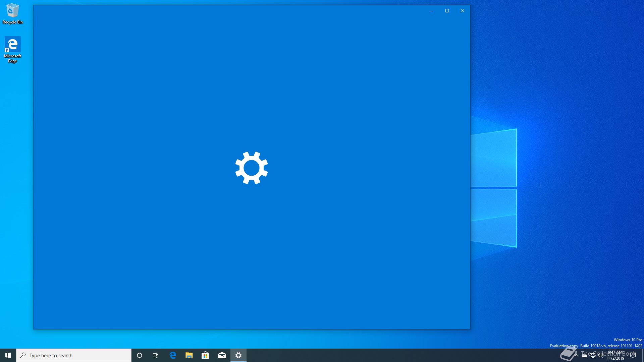Open the clock showing 9:47 AM
The image size is (644, 362).
pos(615,355)
